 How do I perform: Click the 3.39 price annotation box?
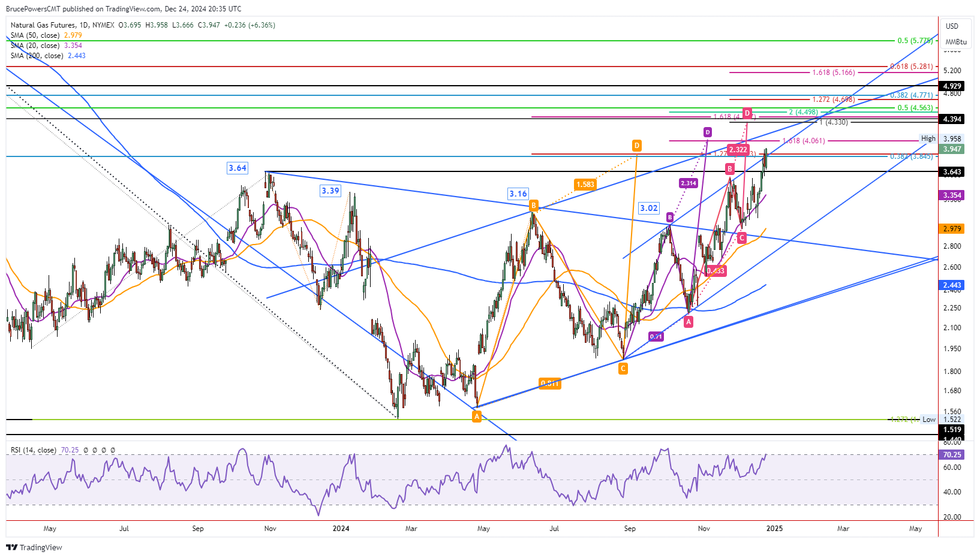[x=330, y=191]
